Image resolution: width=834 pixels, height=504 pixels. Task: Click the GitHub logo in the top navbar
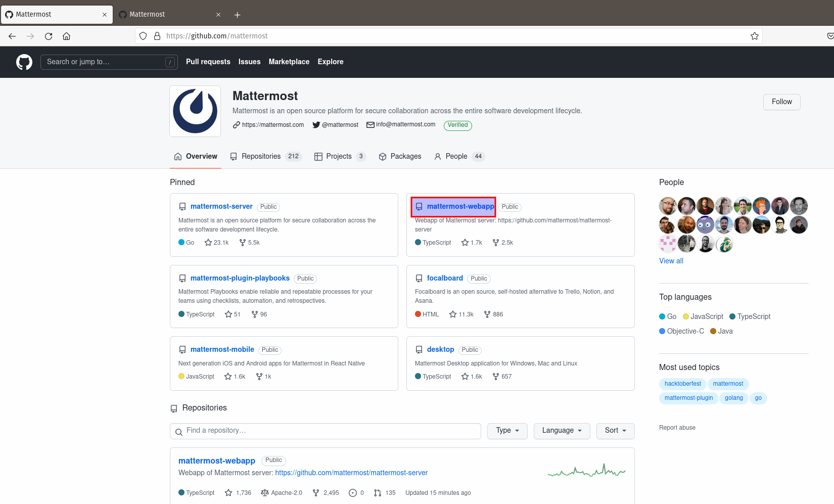tap(24, 62)
